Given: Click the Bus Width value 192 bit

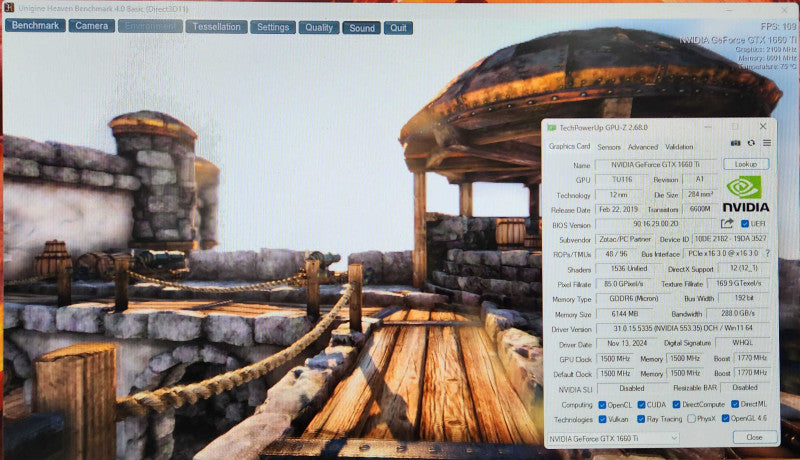Looking at the screenshot, I should [744, 298].
